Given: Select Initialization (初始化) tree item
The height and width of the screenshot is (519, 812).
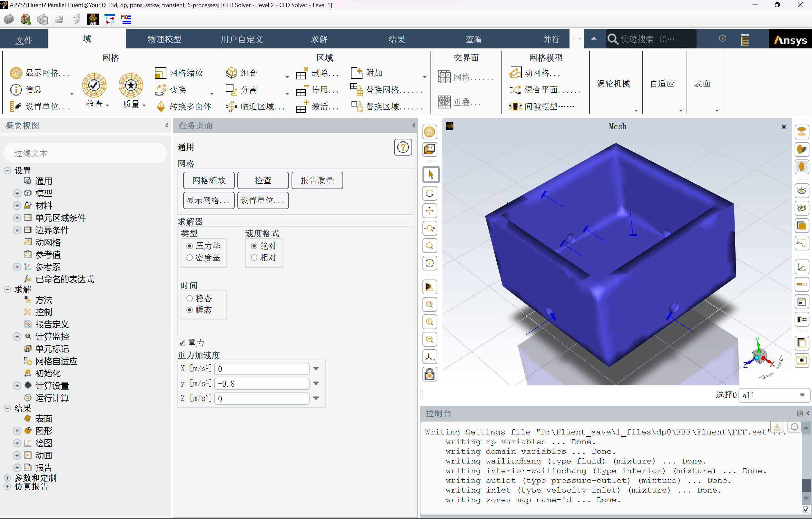Looking at the screenshot, I should point(48,373).
